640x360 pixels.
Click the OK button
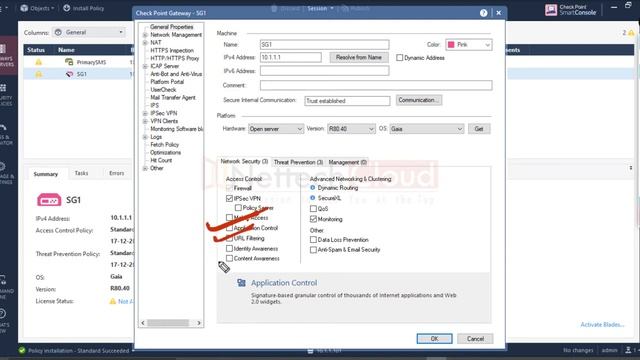pos(434,339)
